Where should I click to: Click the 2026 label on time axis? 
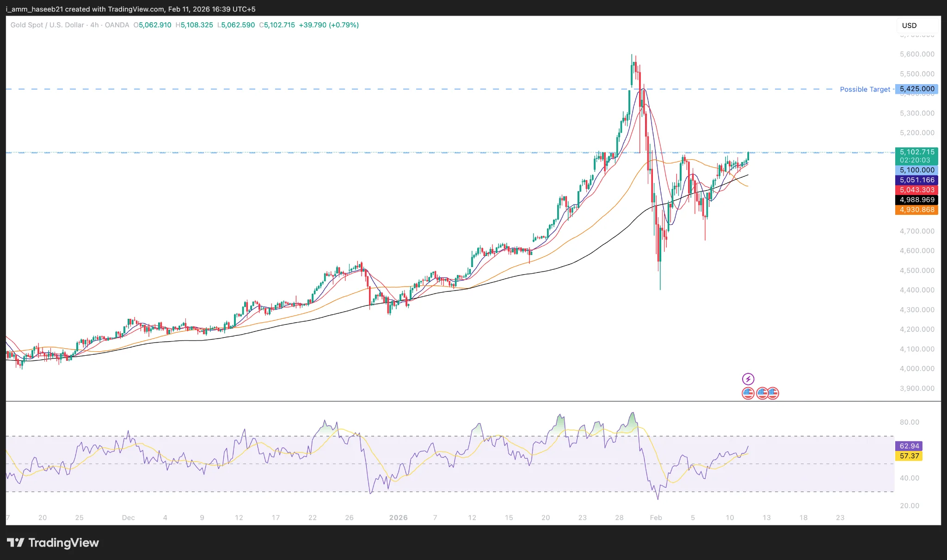[x=398, y=517]
